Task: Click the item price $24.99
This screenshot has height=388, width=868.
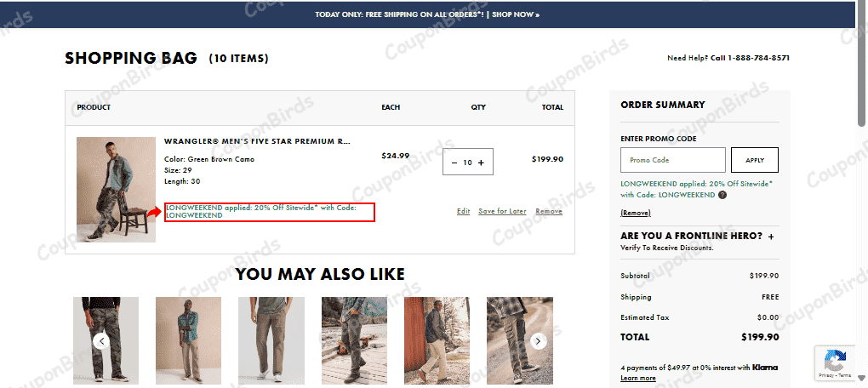Action: 395,156
